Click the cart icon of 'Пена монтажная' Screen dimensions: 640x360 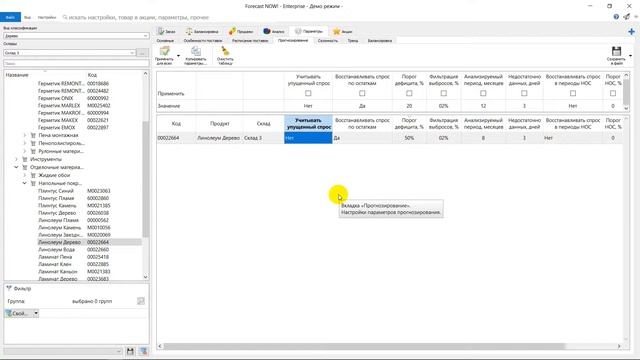pyautogui.click(x=33, y=135)
